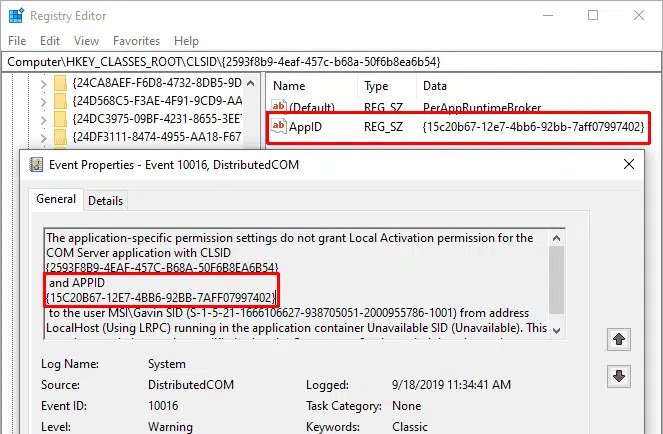Open the Favorites menu

tap(136, 41)
